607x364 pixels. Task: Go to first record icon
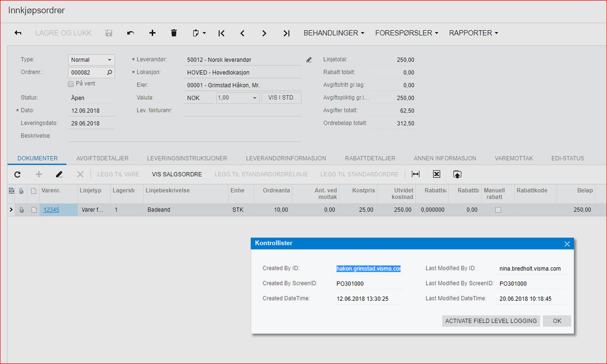(221, 33)
